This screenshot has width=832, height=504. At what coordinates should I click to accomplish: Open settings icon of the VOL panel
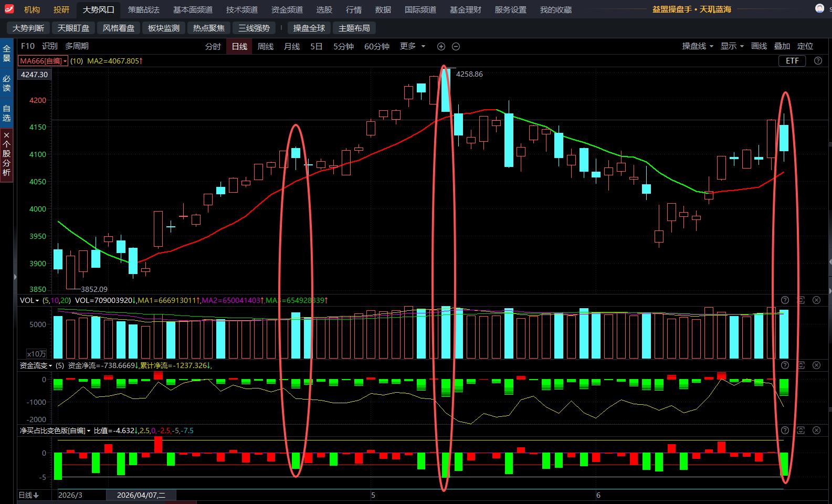[x=801, y=300]
